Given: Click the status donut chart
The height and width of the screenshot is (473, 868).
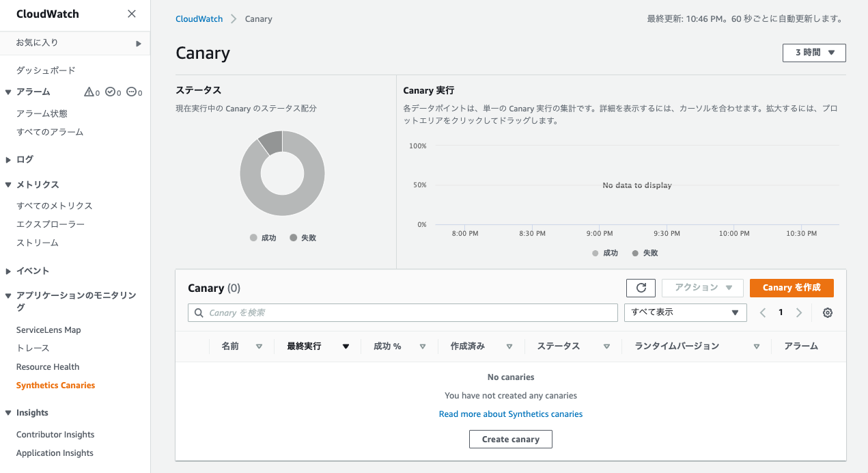Looking at the screenshot, I should (x=282, y=174).
